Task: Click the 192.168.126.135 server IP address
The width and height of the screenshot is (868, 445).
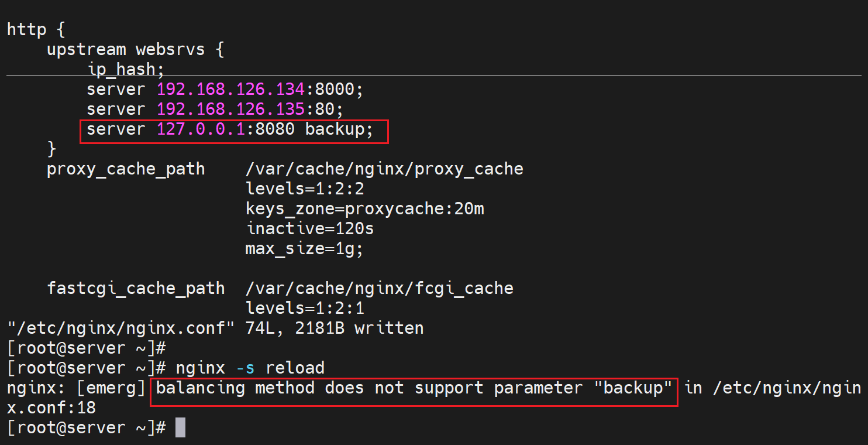Action: pos(230,109)
